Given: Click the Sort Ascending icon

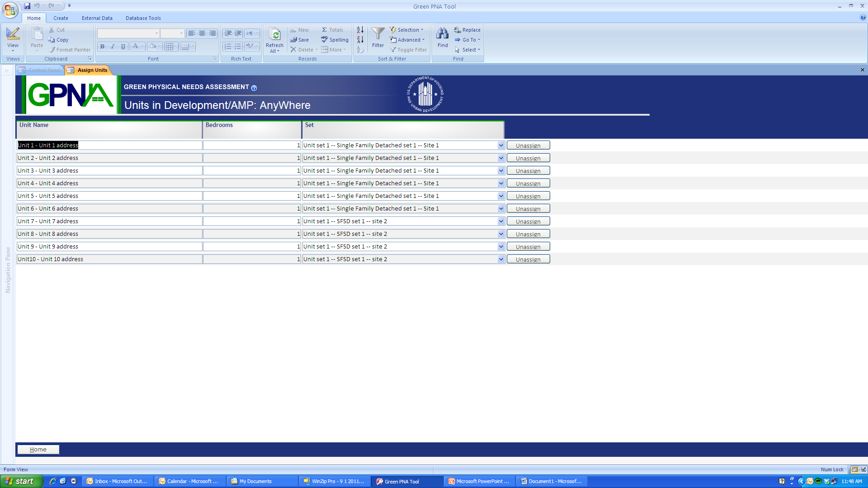Looking at the screenshot, I should [360, 30].
